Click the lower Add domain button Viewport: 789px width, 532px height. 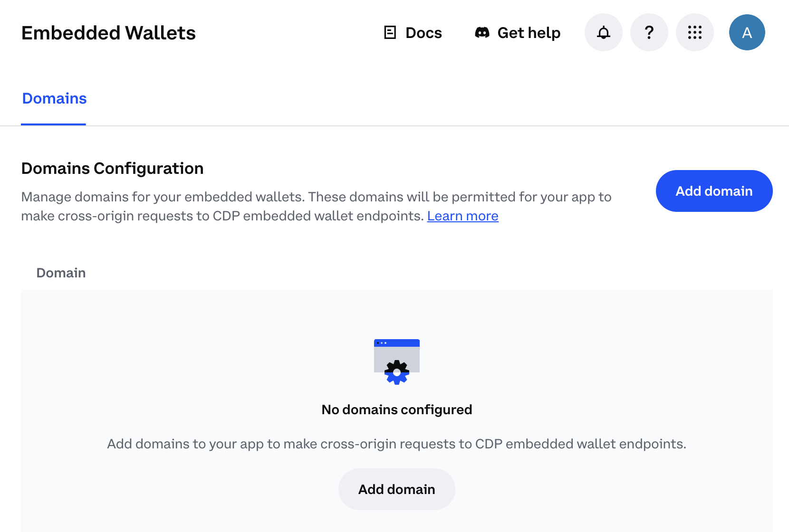pyautogui.click(x=396, y=489)
